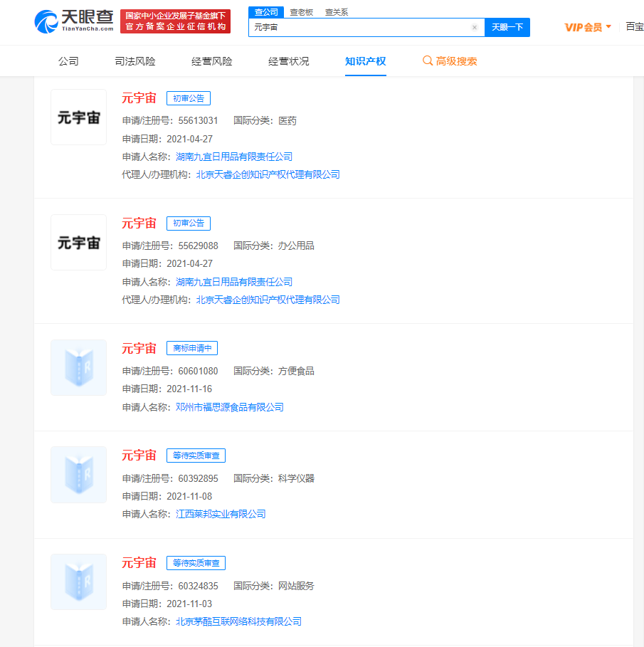Screen dimensions: 644x647
Task: Select registration number 60601080 text
Action: point(198,371)
